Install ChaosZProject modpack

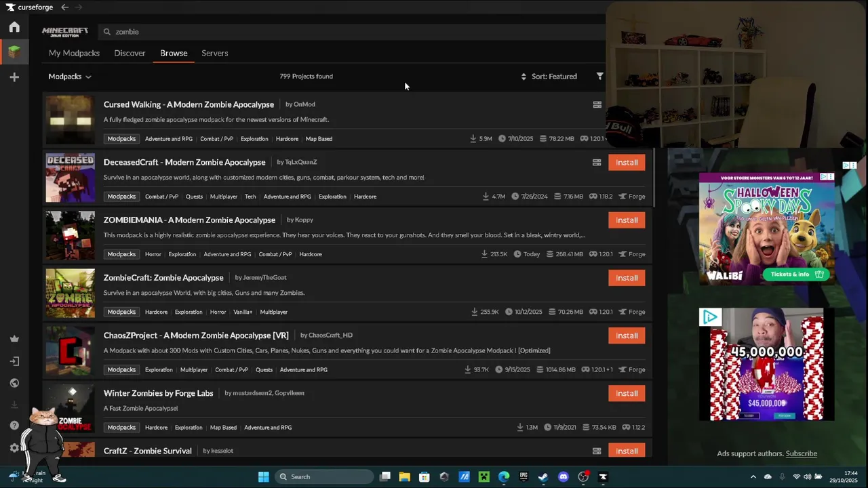627,335
